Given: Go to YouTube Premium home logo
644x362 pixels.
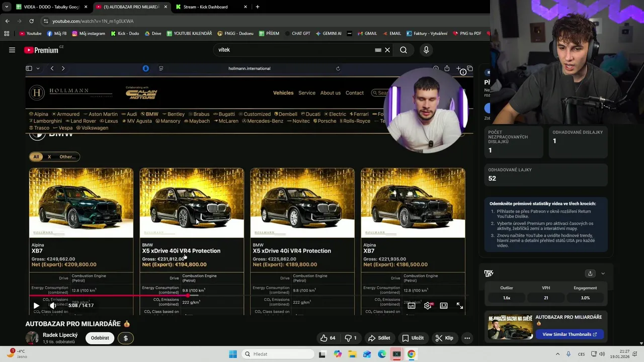Looking at the screenshot, I should coord(43,50).
